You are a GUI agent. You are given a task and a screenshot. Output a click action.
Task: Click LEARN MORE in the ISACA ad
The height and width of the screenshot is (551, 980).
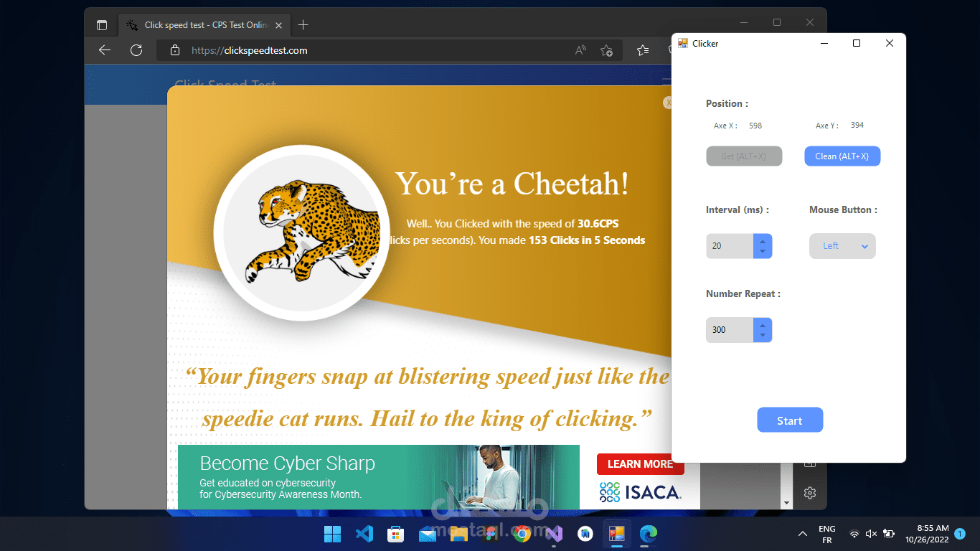coord(640,464)
